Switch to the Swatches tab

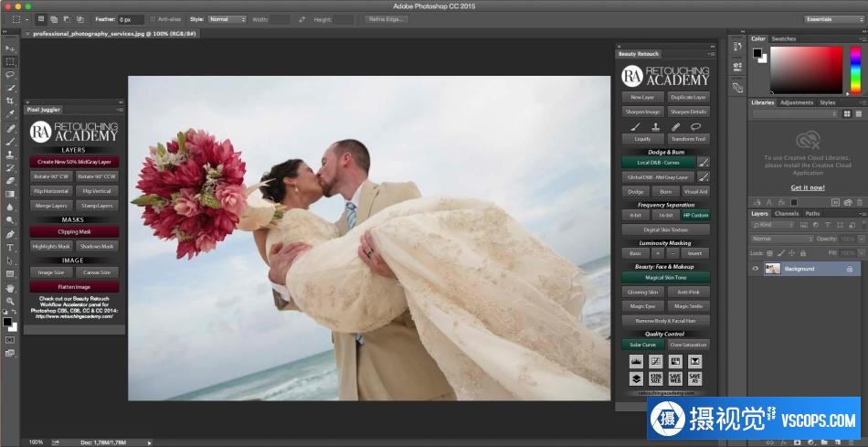tap(783, 38)
